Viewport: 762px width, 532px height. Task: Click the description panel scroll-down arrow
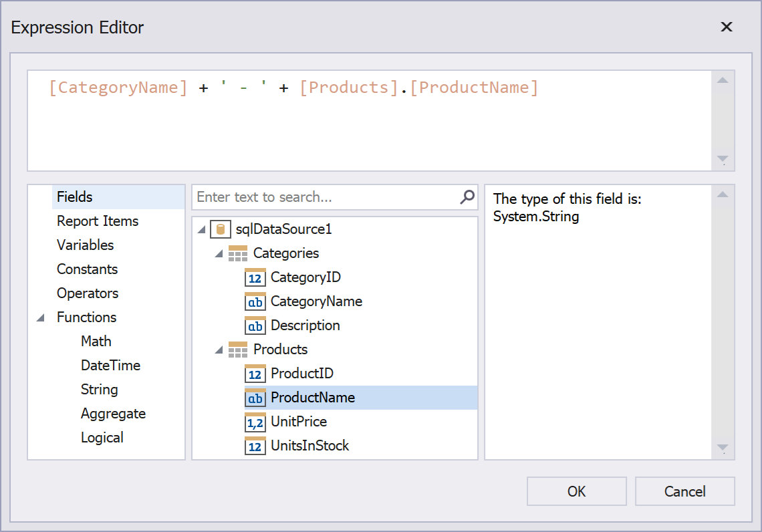point(723,448)
